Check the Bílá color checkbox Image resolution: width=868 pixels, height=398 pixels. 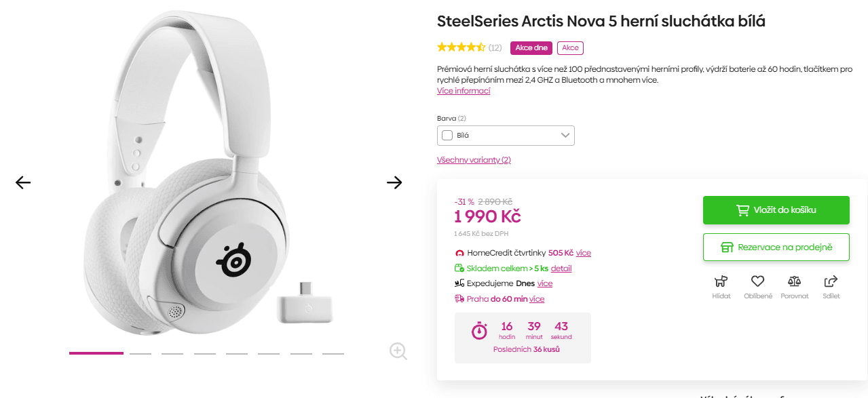coord(447,135)
